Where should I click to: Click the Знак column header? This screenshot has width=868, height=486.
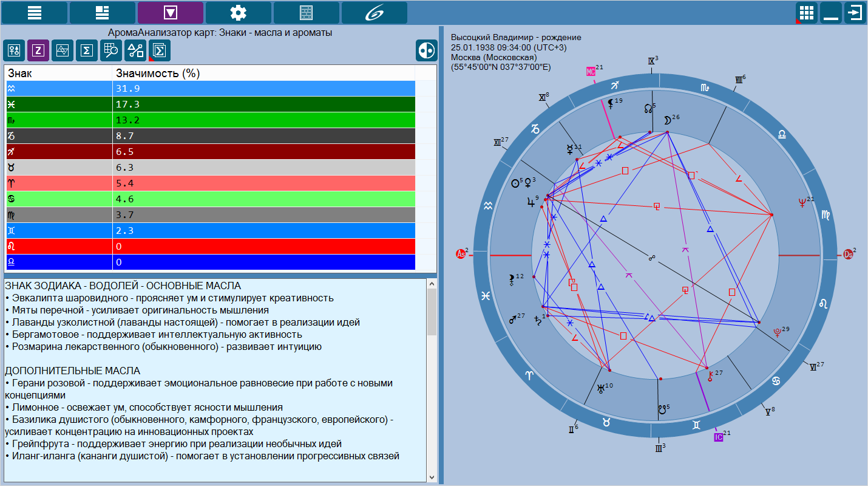tap(21, 74)
